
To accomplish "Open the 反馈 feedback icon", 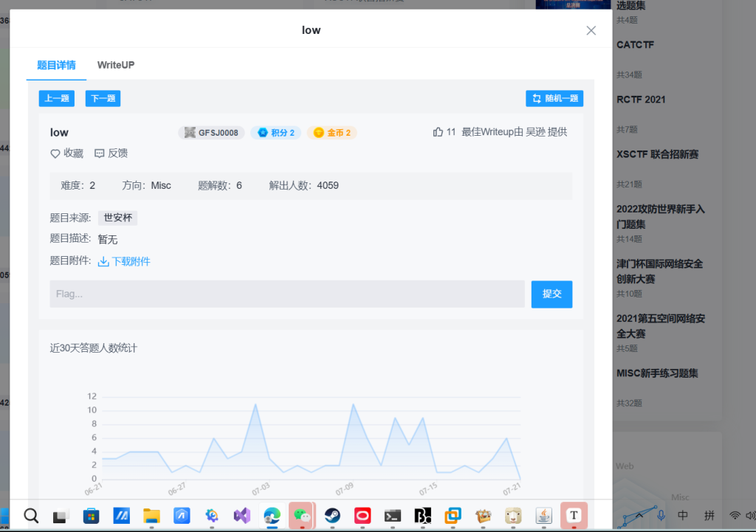I will 100,153.
